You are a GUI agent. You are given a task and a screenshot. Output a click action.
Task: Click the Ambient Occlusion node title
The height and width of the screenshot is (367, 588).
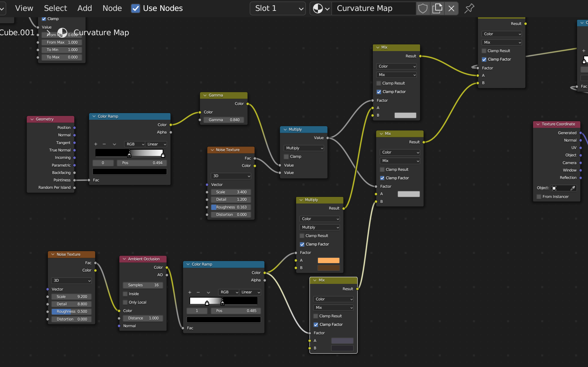pos(144,259)
